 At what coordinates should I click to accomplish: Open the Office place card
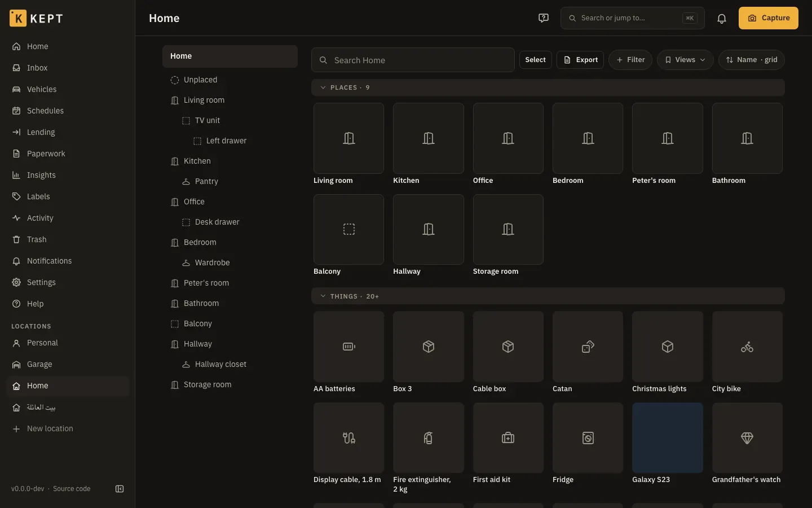coord(508,144)
